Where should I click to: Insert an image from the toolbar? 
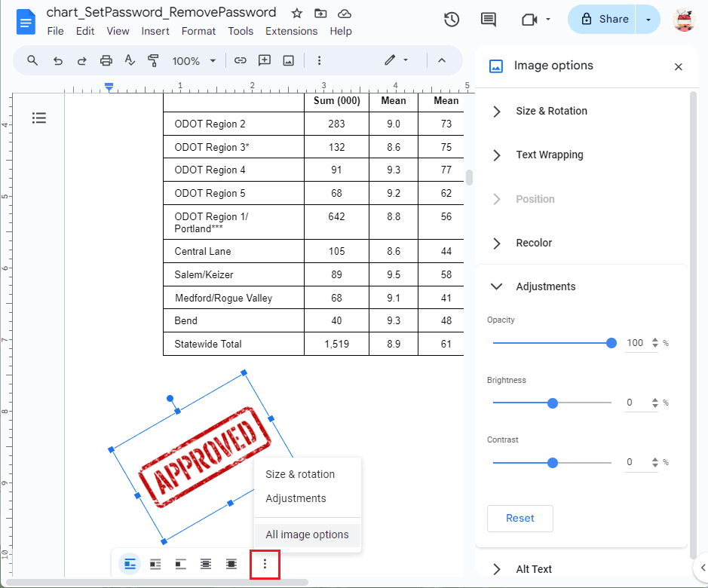point(288,60)
